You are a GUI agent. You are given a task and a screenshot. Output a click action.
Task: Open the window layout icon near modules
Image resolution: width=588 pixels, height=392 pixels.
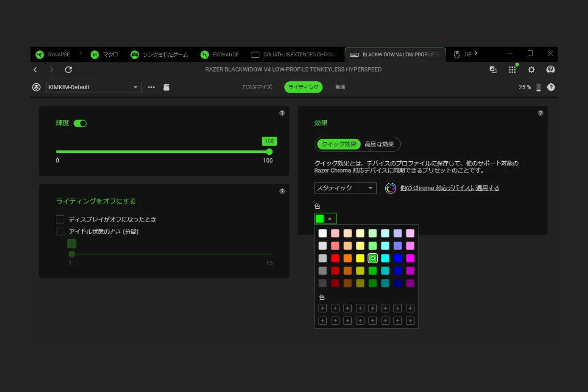493,70
